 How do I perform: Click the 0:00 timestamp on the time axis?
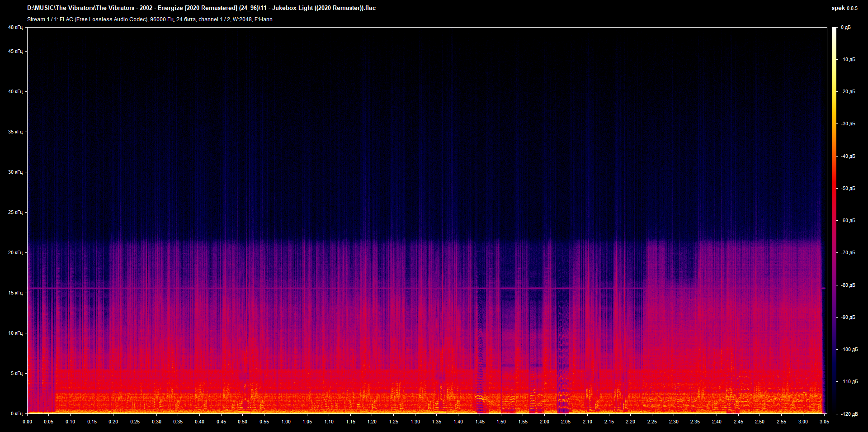[28, 422]
